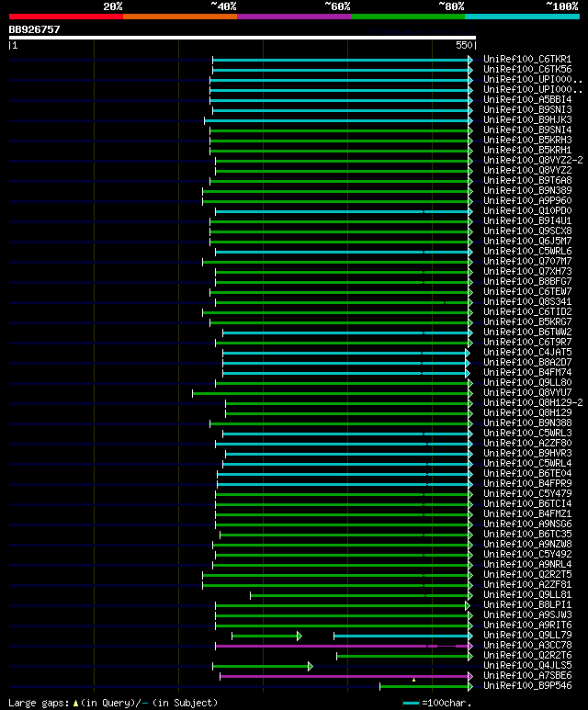Click the cyan alignment bar for UniRef100_C6TKR1
Image resolution: width=588 pixels, height=710 pixels.
[341, 60]
